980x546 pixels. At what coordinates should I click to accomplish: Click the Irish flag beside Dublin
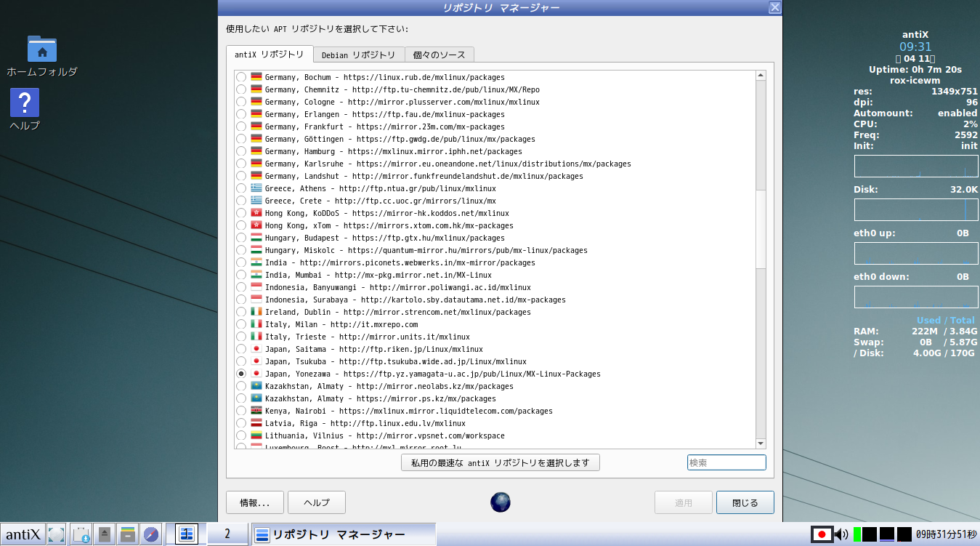pyautogui.click(x=256, y=312)
